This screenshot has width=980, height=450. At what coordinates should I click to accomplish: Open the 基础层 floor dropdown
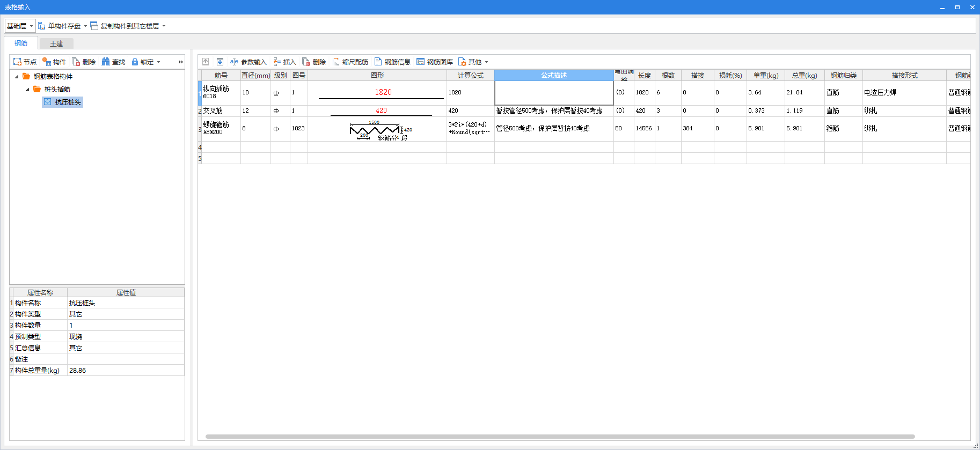20,26
